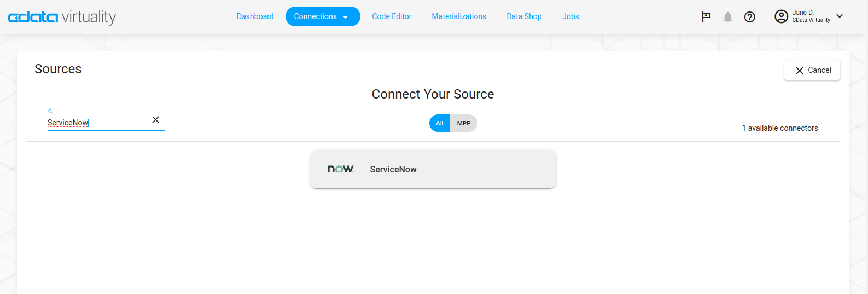
Task: Clear the ServiceNow search text
Action: point(155,120)
